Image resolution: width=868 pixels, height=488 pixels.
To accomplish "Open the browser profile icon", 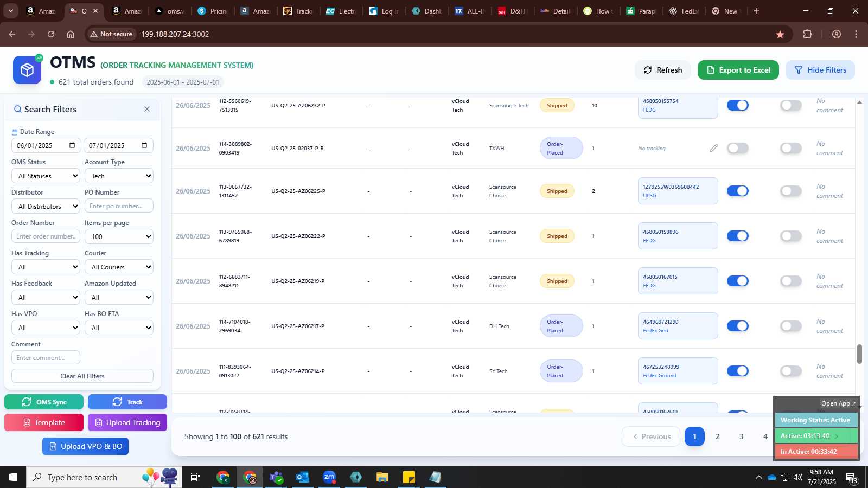I will tap(837, 34).
